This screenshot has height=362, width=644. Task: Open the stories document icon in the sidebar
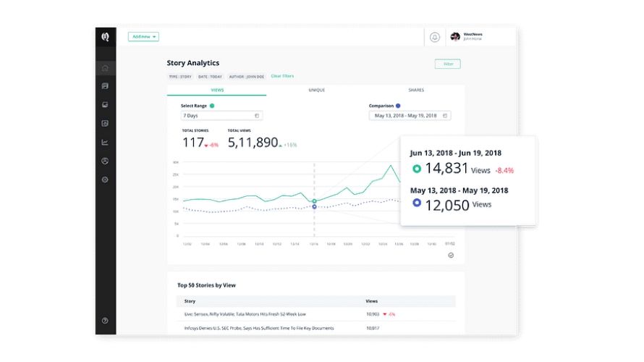[105, 86]
